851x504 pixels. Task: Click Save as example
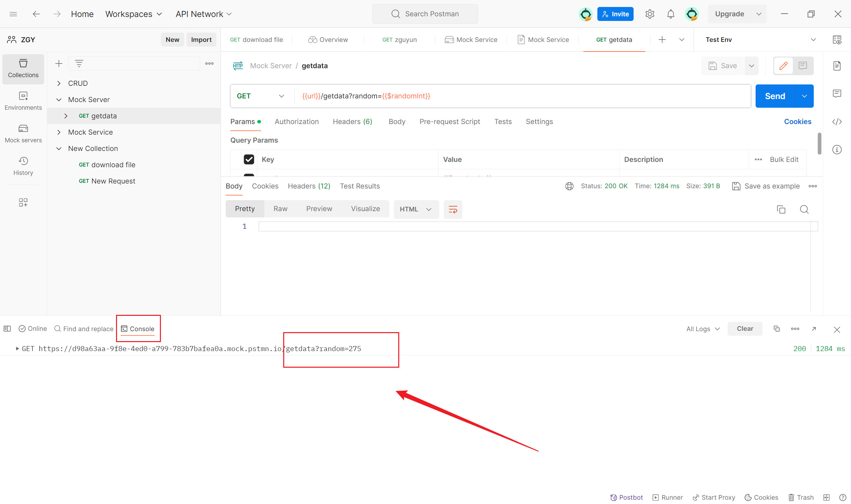pyautogui.click(x=766, y=186)
